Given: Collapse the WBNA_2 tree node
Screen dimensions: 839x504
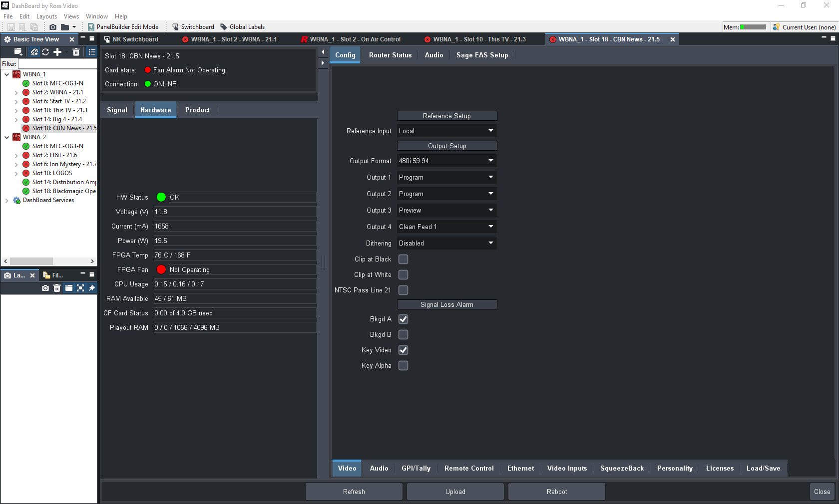Looking at the screenshot, I should pyautogui.click(x=6, y=137).
